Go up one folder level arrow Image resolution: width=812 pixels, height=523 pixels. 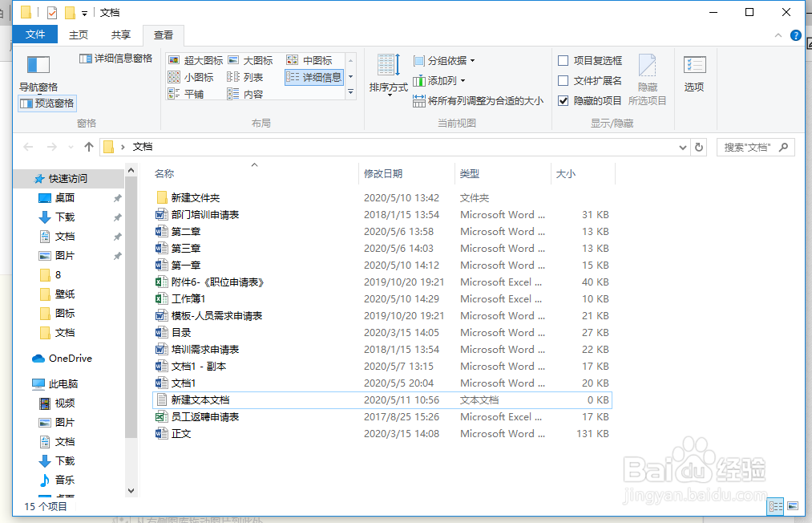88,148
